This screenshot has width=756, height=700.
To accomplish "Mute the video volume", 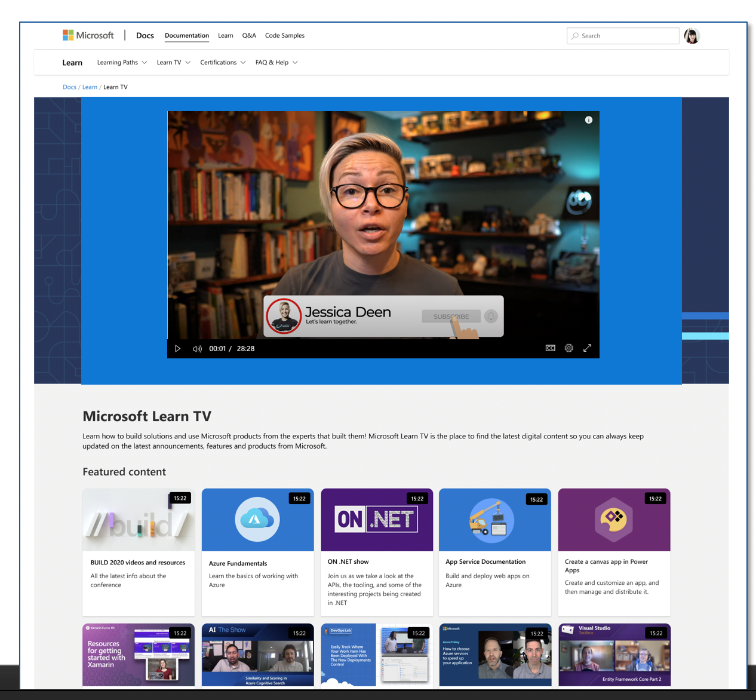I will point(197,349).
